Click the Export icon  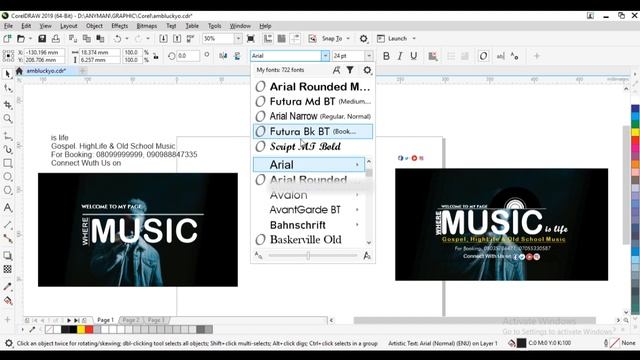[177, 38]
